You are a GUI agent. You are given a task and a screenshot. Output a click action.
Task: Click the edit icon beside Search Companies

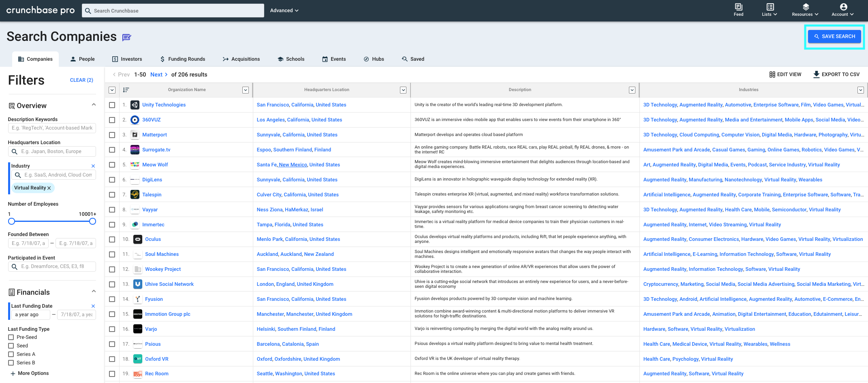pos(127,37)
